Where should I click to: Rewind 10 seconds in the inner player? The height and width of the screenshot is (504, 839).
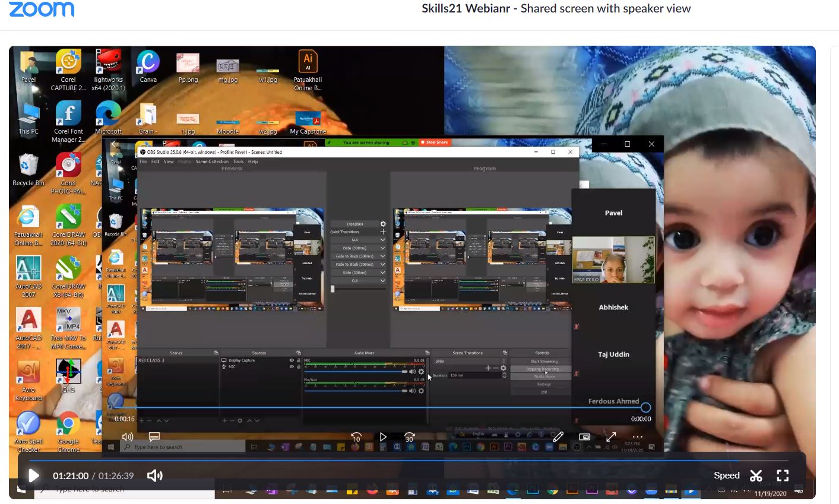tap(356, 437)
